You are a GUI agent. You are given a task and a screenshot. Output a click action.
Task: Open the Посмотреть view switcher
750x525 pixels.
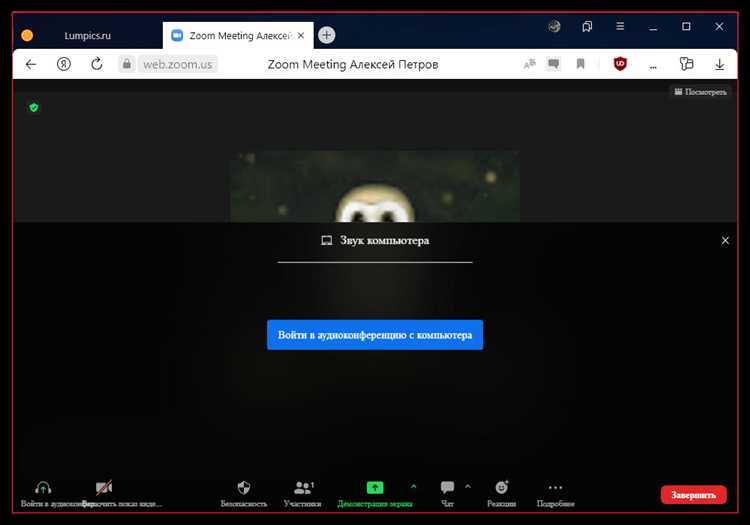[x=701, y=92]
